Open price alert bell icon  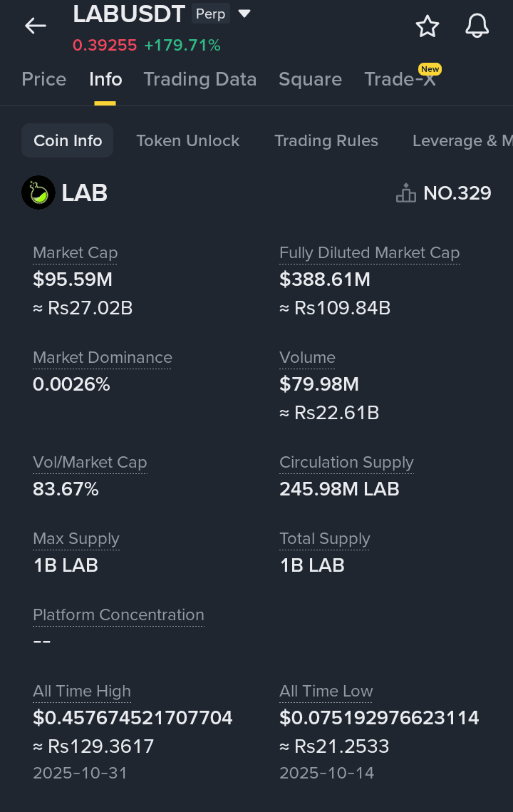(477, 26)
